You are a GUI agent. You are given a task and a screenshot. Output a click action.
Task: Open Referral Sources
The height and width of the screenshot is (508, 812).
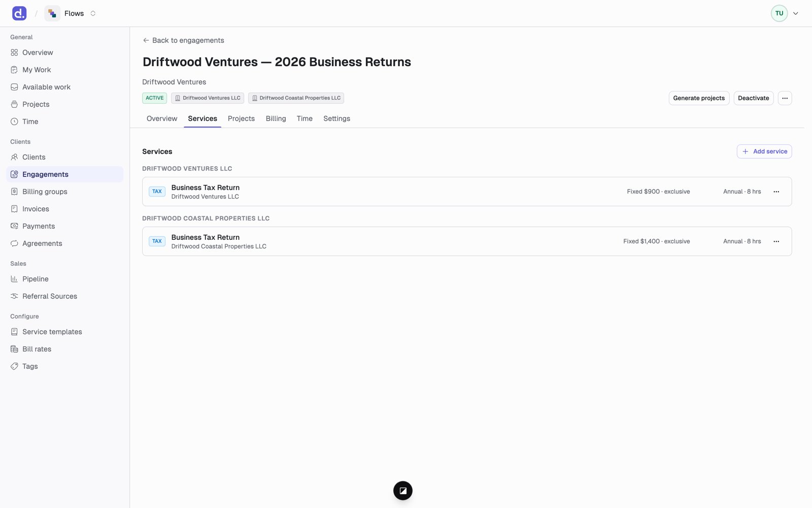click(64, 296)
